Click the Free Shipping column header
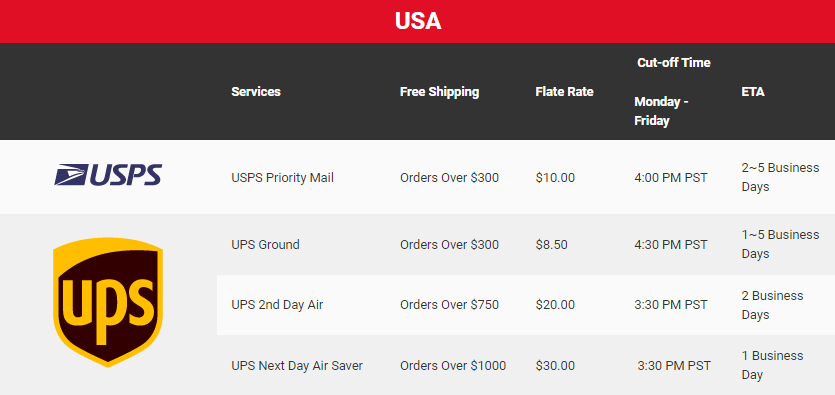The image size is (835, 395). (x=439, y=92)
